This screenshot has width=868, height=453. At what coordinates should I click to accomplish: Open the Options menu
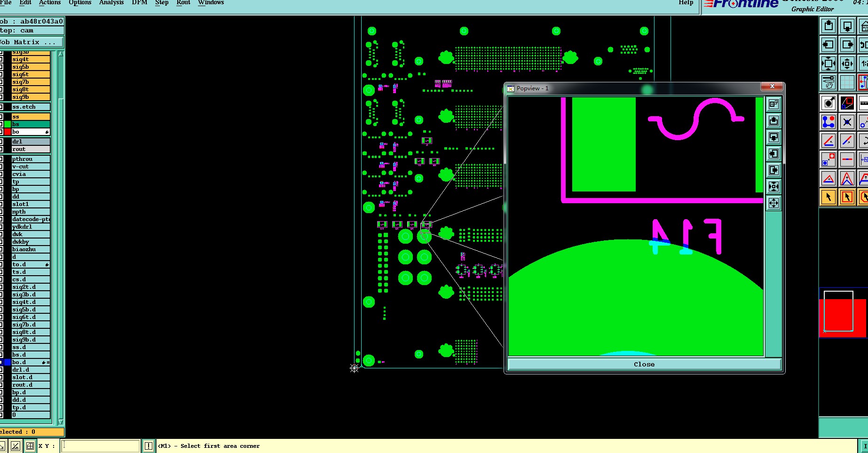[80, 2]
